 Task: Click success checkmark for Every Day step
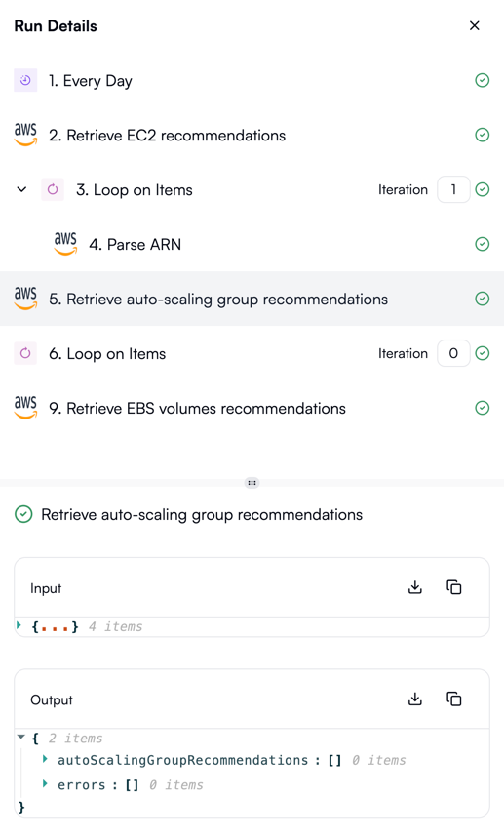483,80
